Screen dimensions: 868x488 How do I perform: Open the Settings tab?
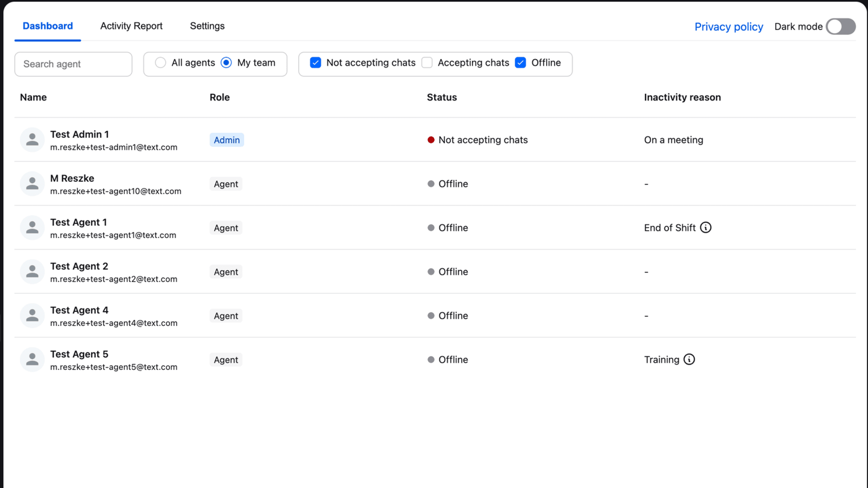tap(207, 26)
